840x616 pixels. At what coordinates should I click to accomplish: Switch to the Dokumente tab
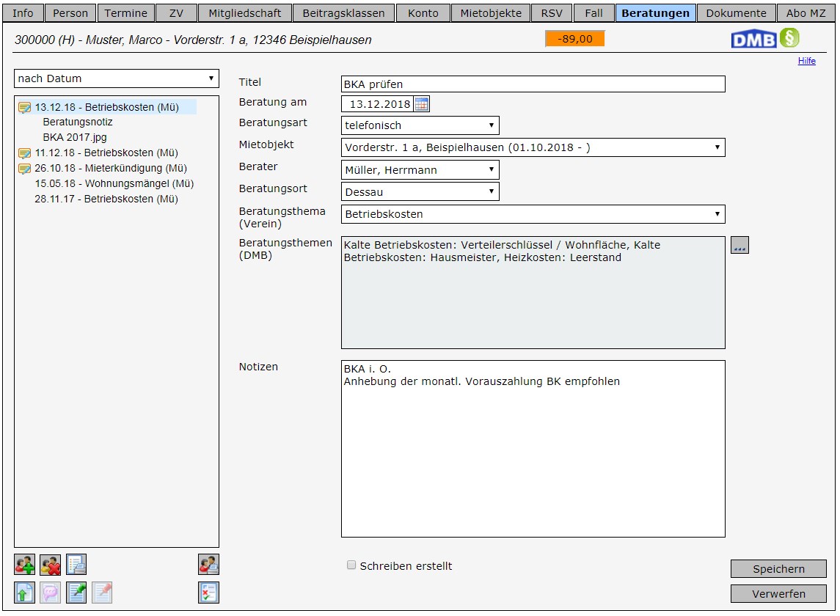click(736, 13)
